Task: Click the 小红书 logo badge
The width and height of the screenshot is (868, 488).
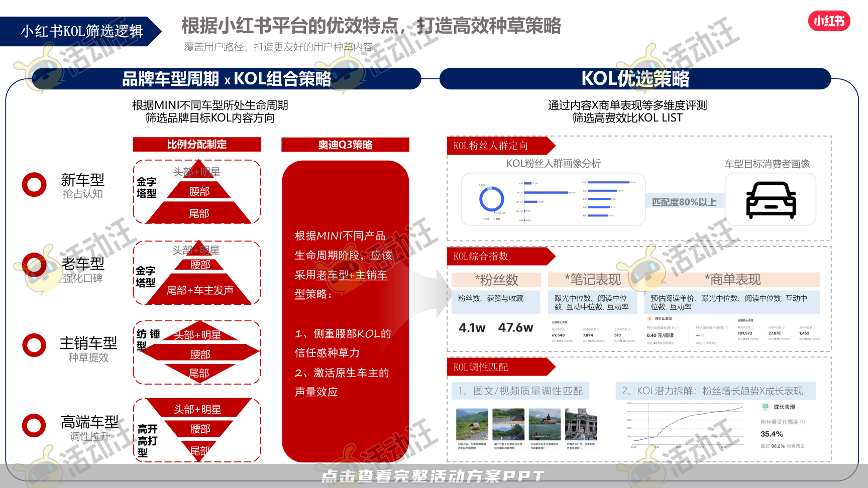Action: 829,21
